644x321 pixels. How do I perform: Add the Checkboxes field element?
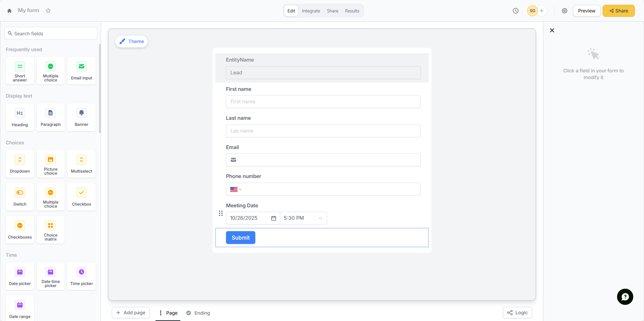[20, 230]
